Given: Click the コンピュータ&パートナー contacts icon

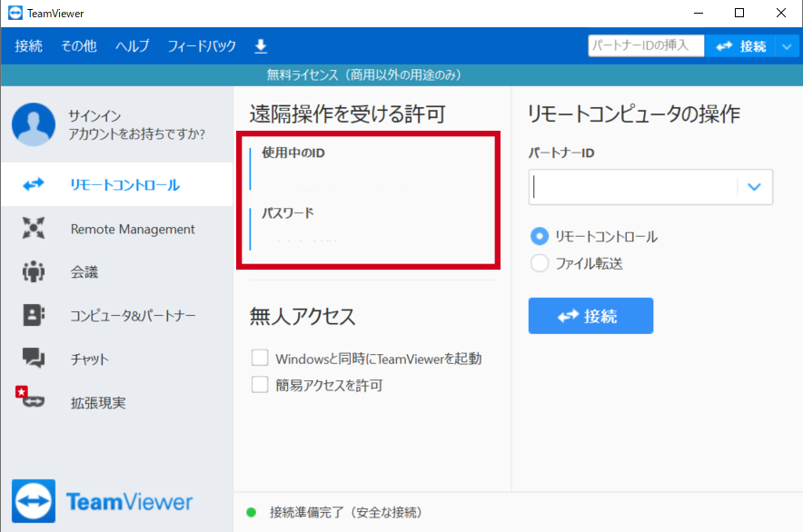Looking at the screenshot, I should click(34, 315).
